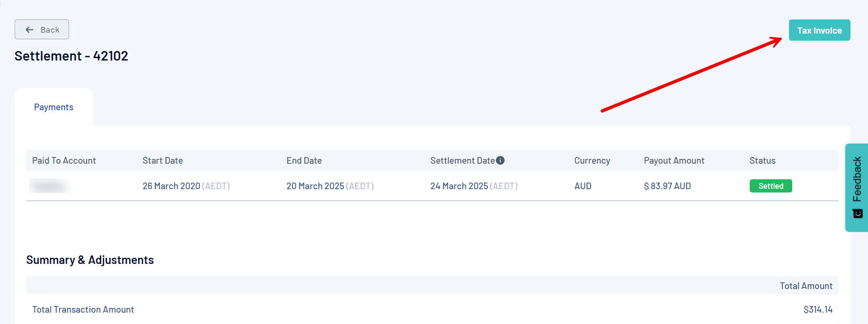Screen dimensions: 868x324
Task: Click the Start Date column header
Action: coord(162,160)
